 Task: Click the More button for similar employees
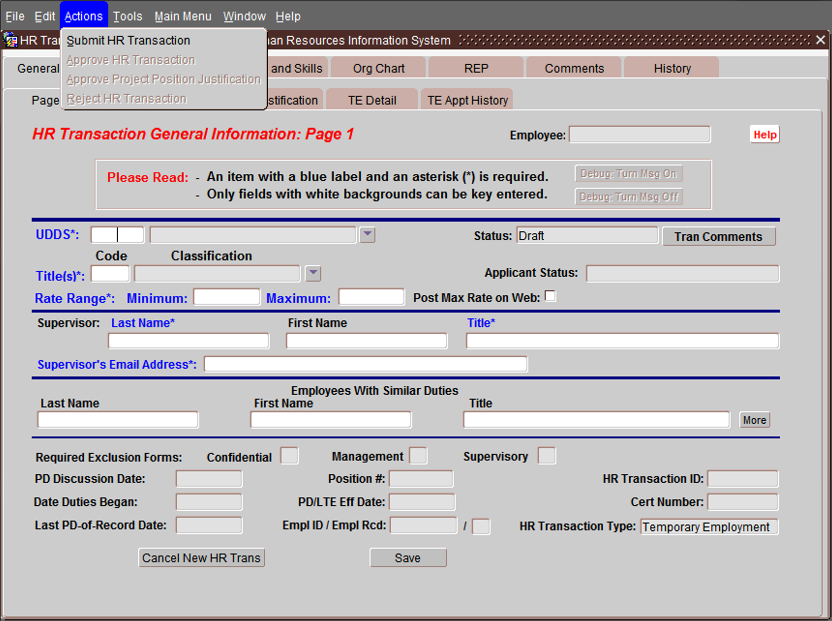pos(754,420)
